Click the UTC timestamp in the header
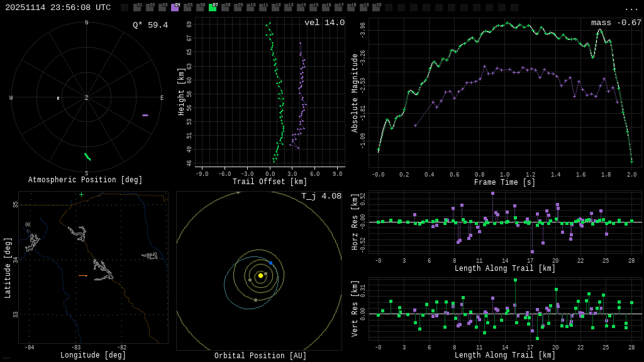The image size is (644, 362). [58, 8]
